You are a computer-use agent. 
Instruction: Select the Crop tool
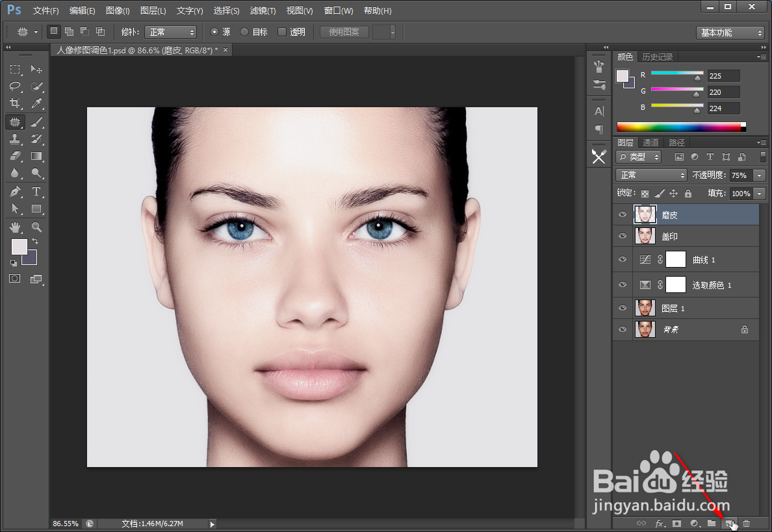click(15, 103)
